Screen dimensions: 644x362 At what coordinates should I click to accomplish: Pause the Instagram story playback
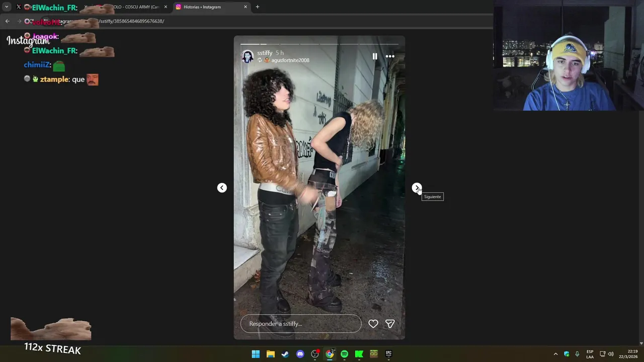[x=375, y=56]
